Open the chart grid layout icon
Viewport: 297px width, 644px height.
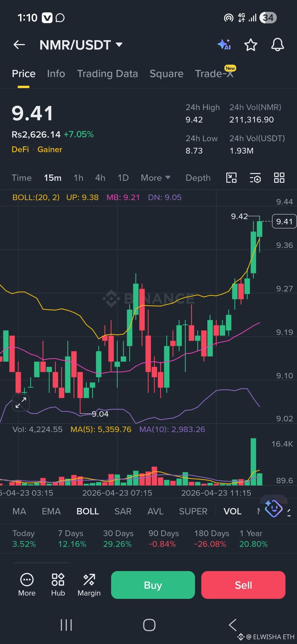279,178
